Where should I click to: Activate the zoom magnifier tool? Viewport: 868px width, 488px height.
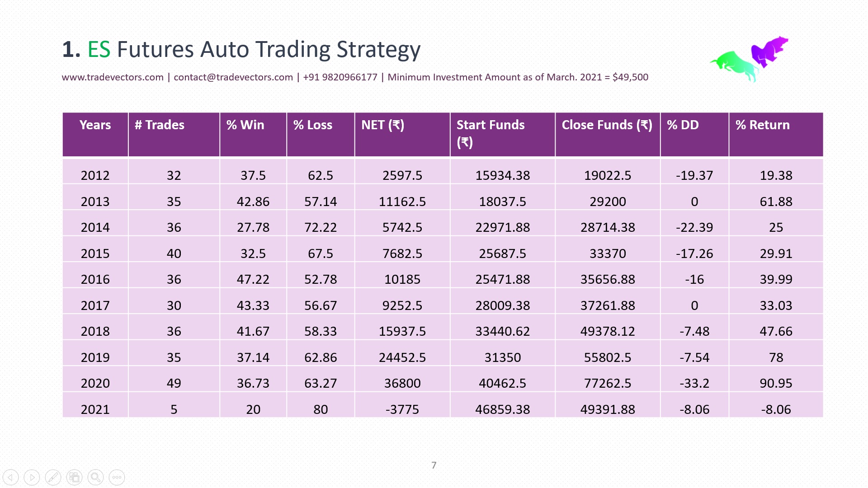(x=95, y=477)
